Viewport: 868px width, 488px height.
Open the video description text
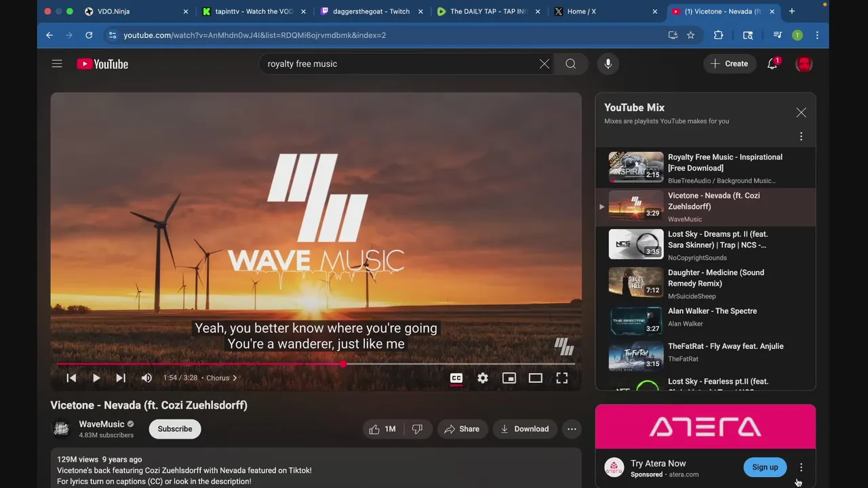[x=184, y=476]
